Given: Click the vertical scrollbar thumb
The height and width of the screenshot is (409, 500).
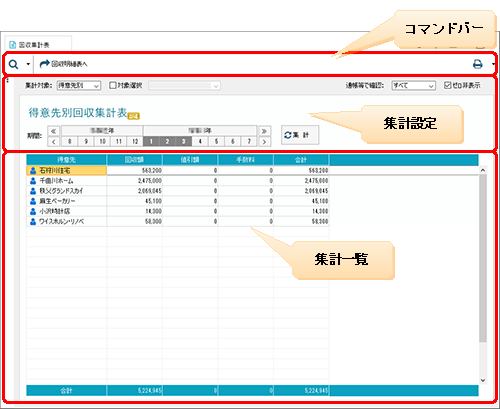Looking at the screenshot, I should point(483,258).
